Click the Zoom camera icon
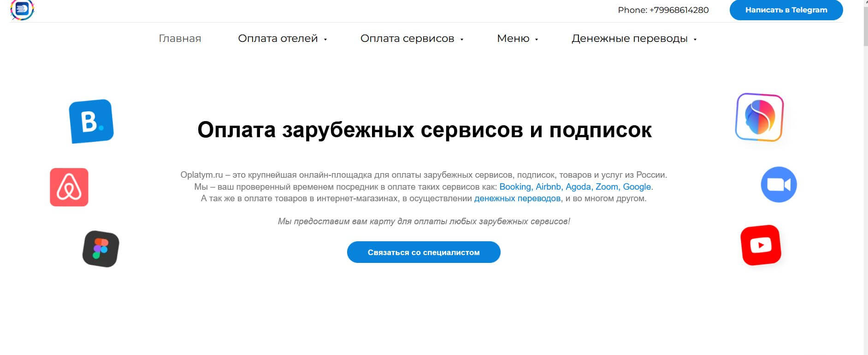This screenshot has width=868, height=355. [x=779, y=184]
